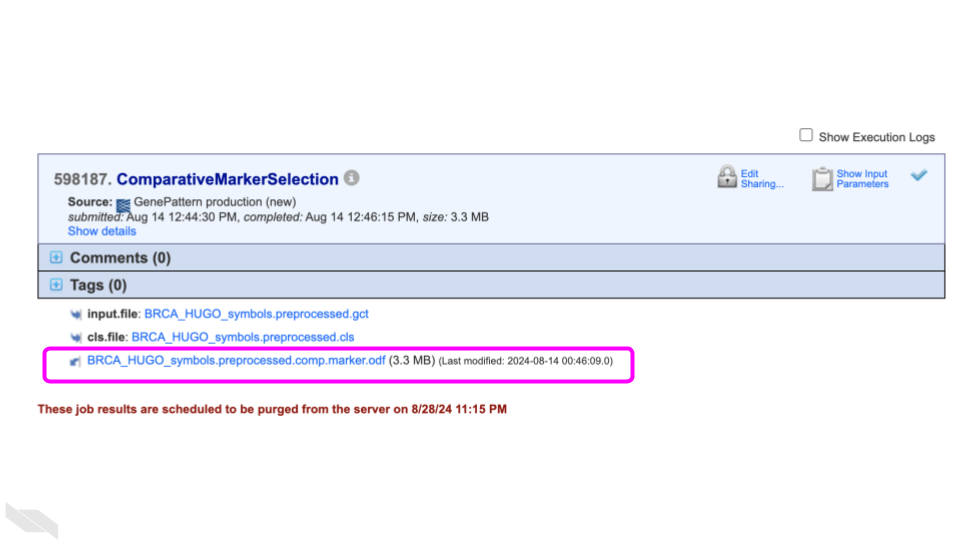This screenshot has height=540, width=960.
Task: Click the Last modified timestamp text
Action: point(525,361)
